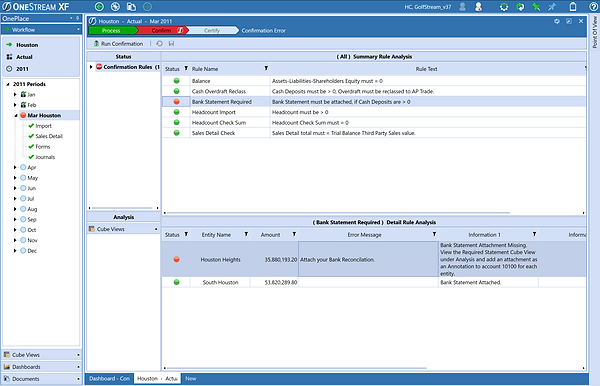Image resolution: width=600 pixels, height=386 pixels.
Task: Click the filter icon on Error Message column
Action: point(434,234)
